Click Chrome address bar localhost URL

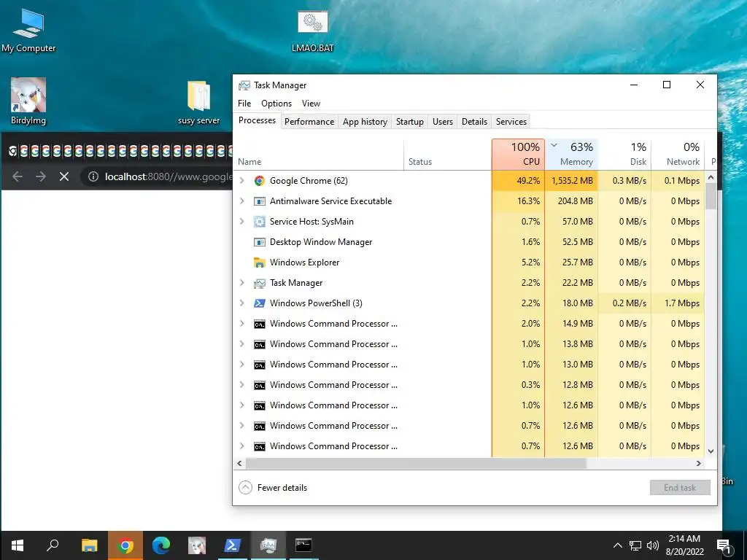[169, 176]
